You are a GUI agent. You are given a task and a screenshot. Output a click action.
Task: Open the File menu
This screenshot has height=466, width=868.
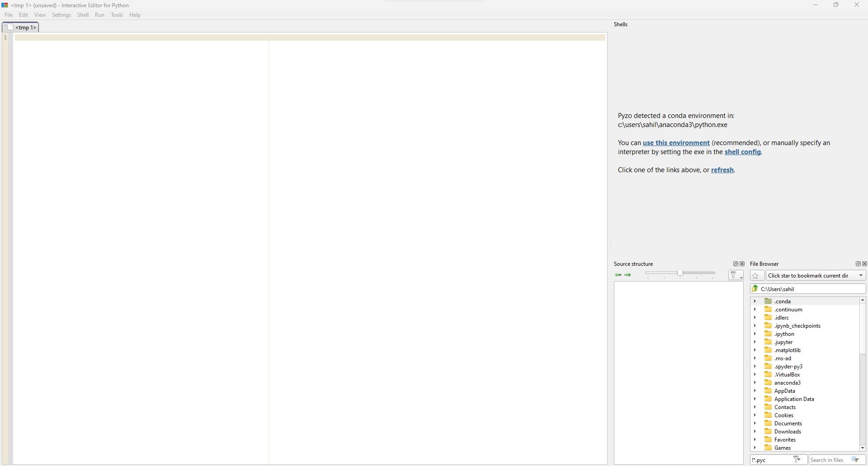click(9, 15)
